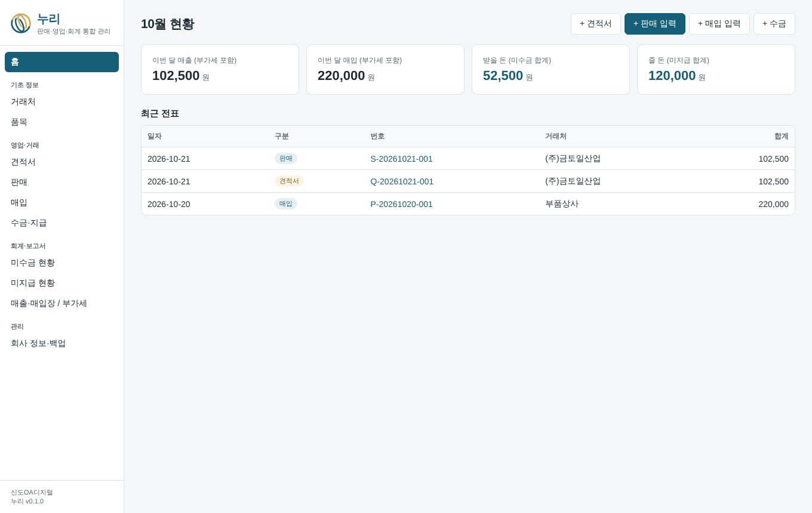This screenshot has height=513, width=812.
Task: Click the 번호 column header
Action: 377,136
